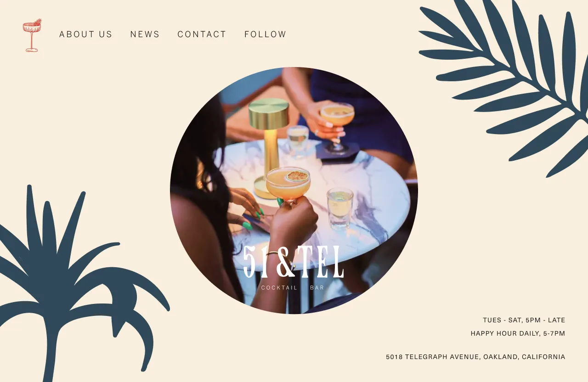Go to the News section
This screenshot has height=382, width=588.
(145, 34)
